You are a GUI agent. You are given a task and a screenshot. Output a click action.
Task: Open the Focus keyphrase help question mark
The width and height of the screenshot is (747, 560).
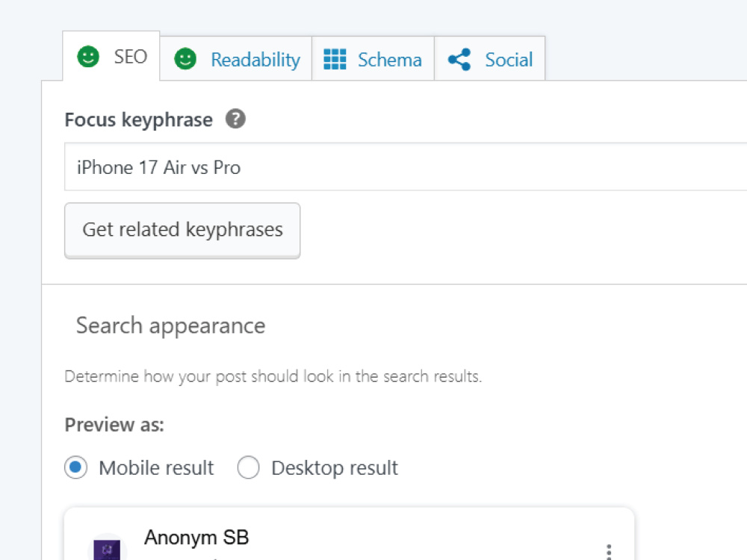pos(235,119)
